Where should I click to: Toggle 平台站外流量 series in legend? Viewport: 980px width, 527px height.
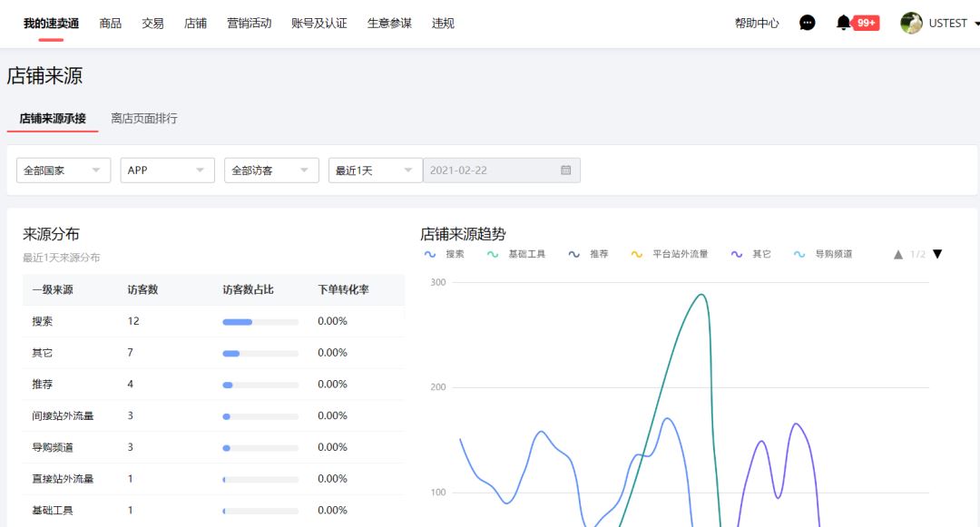[x=670, y=254]
